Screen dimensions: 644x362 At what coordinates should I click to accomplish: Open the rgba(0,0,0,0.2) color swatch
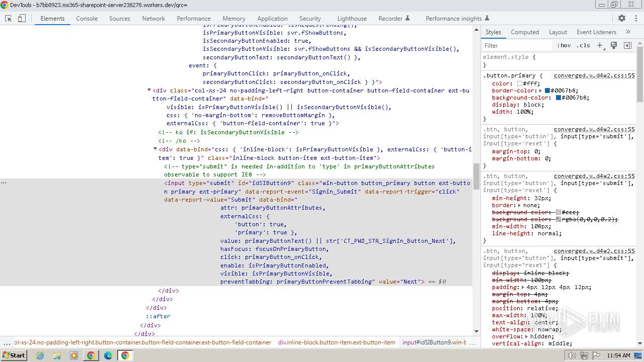[558, 219]
